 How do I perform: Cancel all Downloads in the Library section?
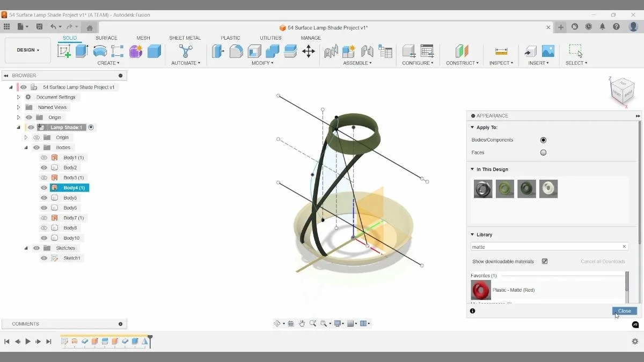(x=603, y=261)
